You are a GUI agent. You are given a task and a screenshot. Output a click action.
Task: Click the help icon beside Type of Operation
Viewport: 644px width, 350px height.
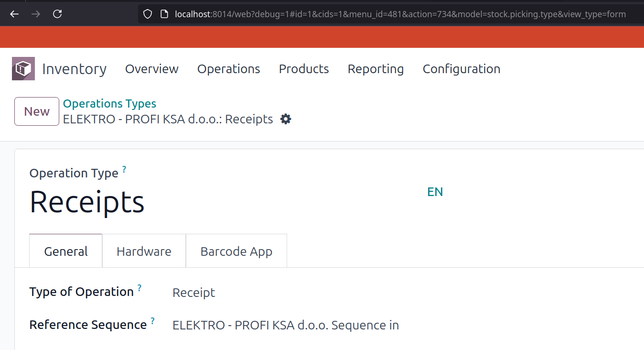(x=140, y=288)
